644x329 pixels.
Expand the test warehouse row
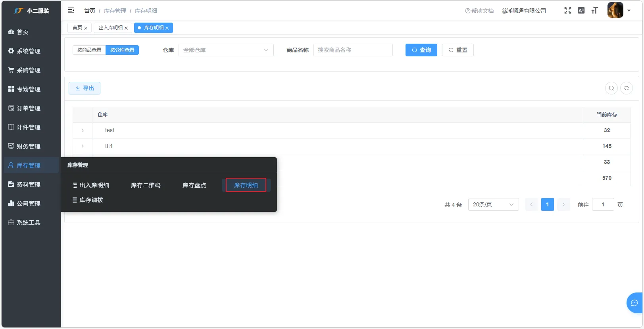(83, 130)
